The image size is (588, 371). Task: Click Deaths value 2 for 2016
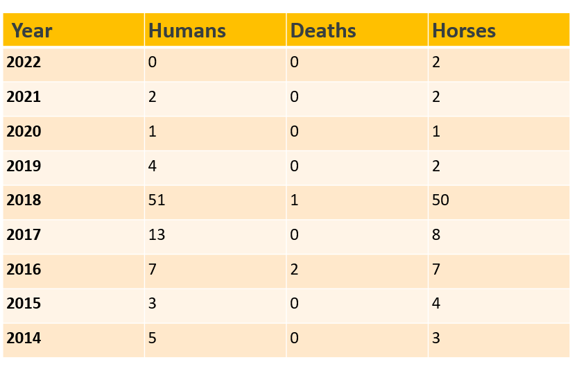click(295, 270)
